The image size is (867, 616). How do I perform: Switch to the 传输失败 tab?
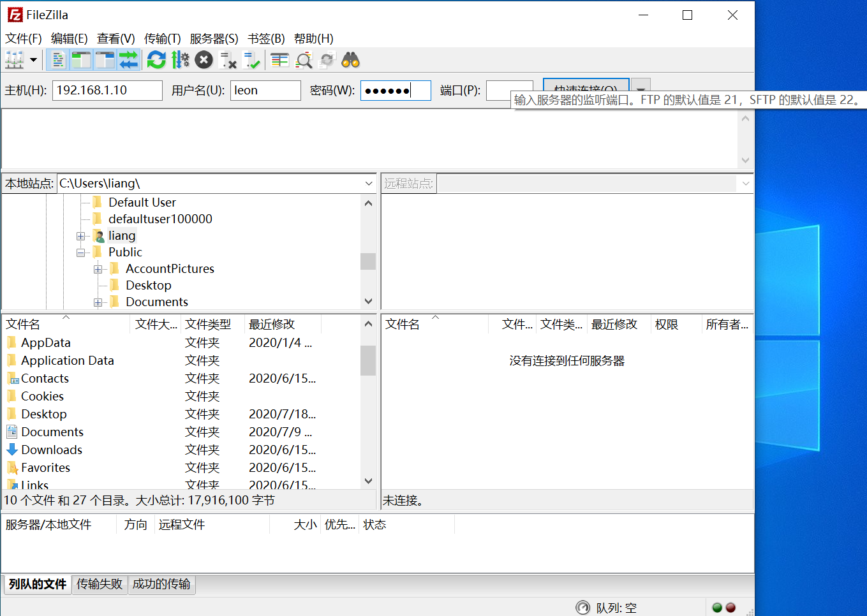tap(100, 584)
